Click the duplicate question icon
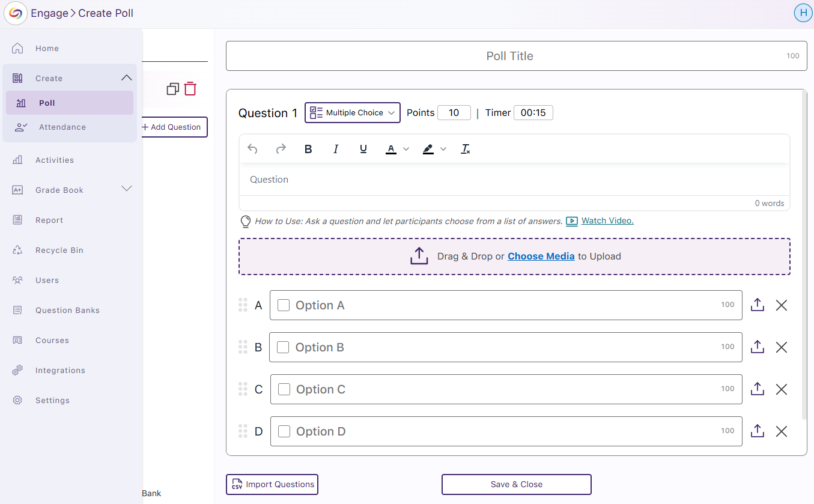Image resolution: width=814 pixels, height=504 pixels. (x=173, y=89)
